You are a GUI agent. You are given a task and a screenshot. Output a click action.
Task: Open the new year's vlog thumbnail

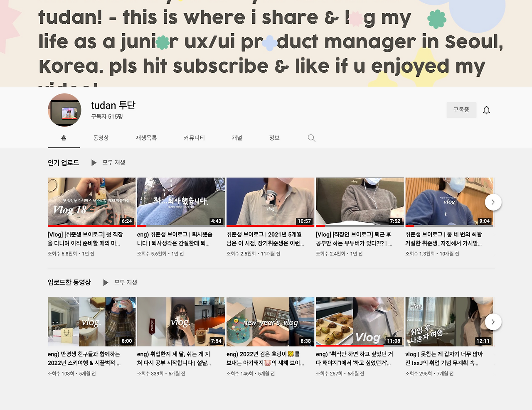click(270, 322)
